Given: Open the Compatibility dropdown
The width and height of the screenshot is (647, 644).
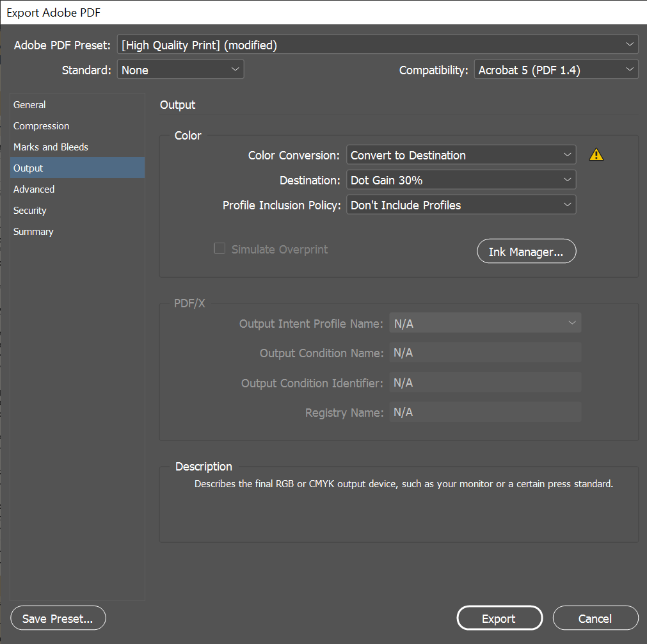Looking at the screenshot, I should (556, 70).
